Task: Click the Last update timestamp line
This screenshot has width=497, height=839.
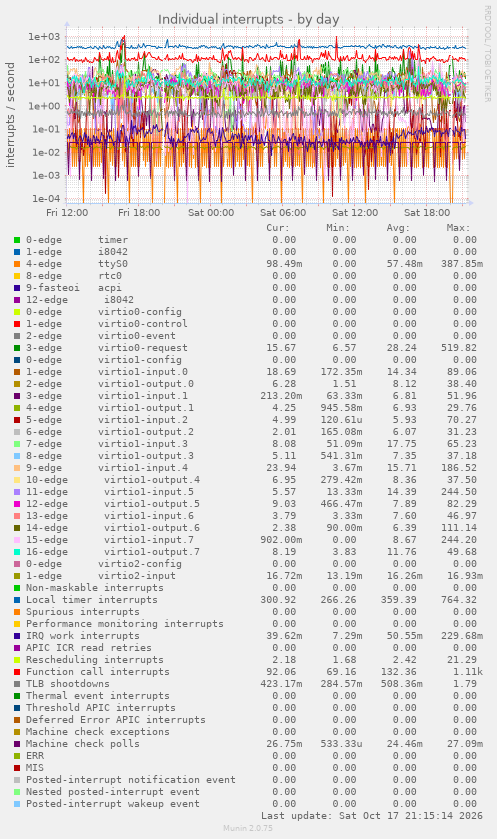Action: [372, 816]
